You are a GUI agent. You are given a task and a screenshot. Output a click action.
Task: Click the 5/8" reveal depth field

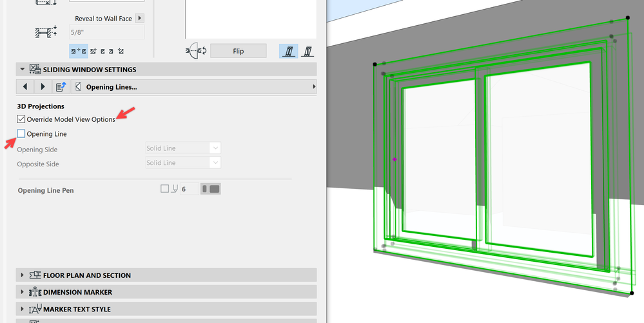[107, 32]
